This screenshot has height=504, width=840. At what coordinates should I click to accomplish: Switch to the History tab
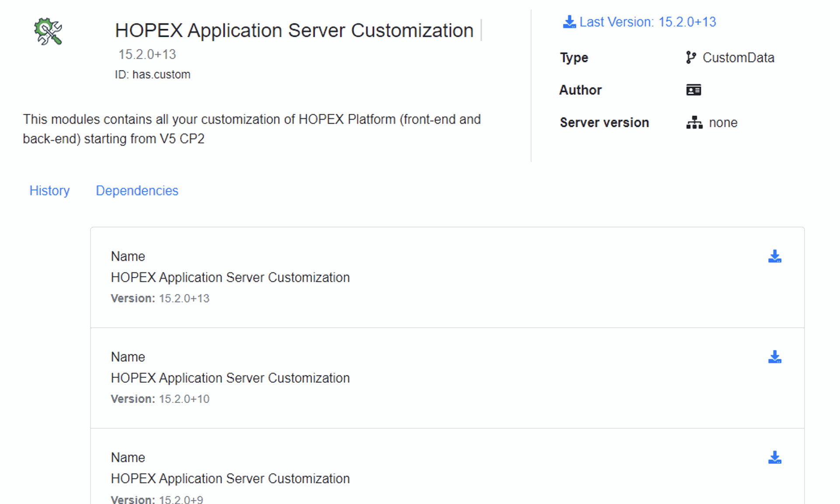(x=49, y=191)
